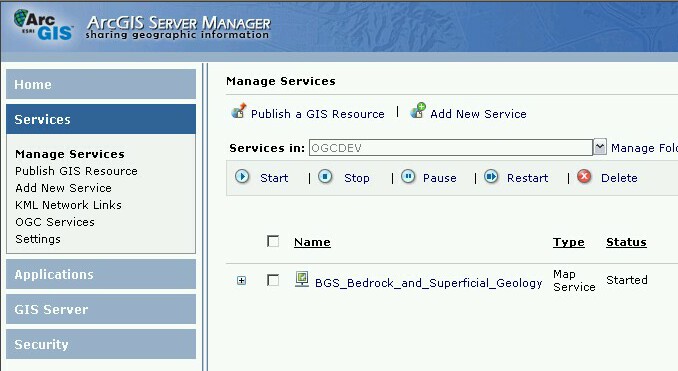
Task: Click the ArcGIS ESRI logo
Action: tap(43, 25)
